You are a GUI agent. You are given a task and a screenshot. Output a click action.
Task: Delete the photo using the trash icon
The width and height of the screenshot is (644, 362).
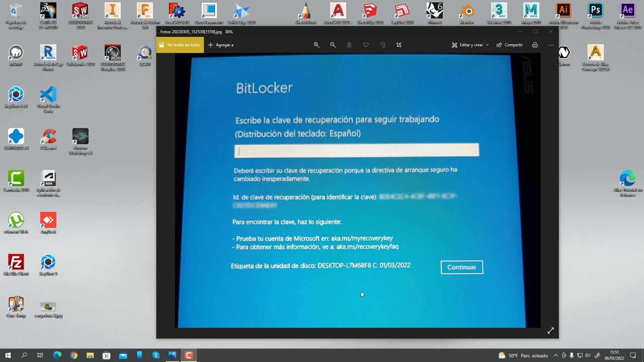[x=349, y=45]
